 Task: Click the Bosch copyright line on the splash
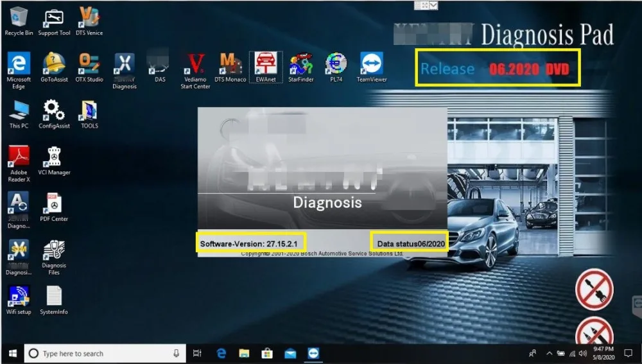point(322,254)
